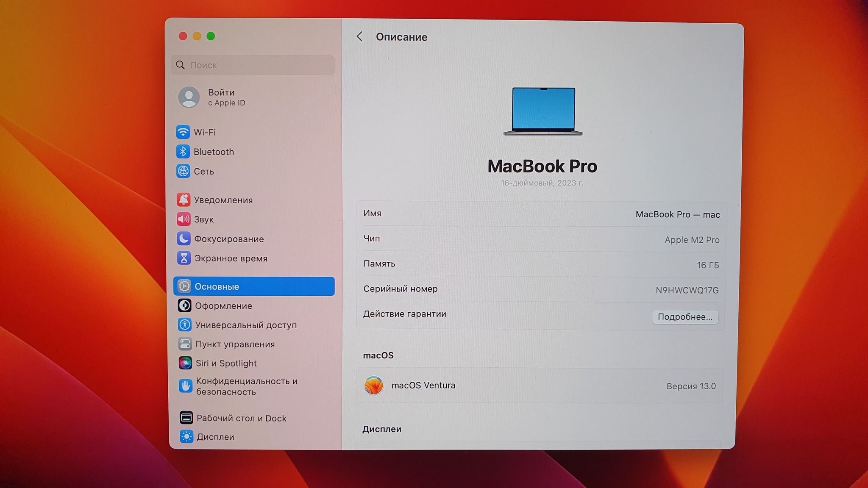The height and width of the screenshot is (488, 868).
Task: Click the macOS Ventura version row
Action: coord(540,385)
